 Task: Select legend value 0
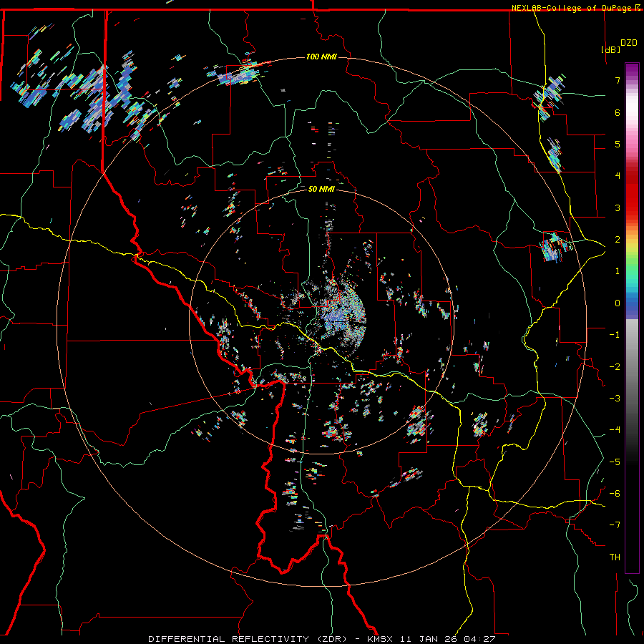click(x=618, y=303)
